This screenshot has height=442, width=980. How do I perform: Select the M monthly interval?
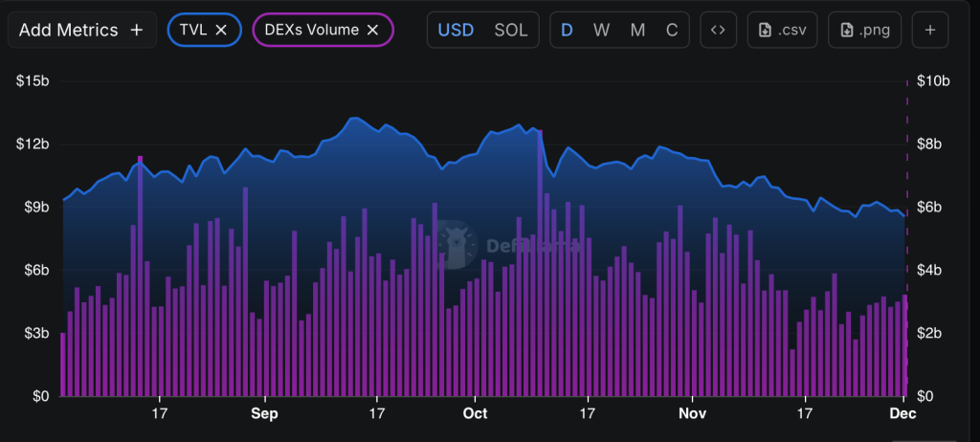(x=637, y=30)
